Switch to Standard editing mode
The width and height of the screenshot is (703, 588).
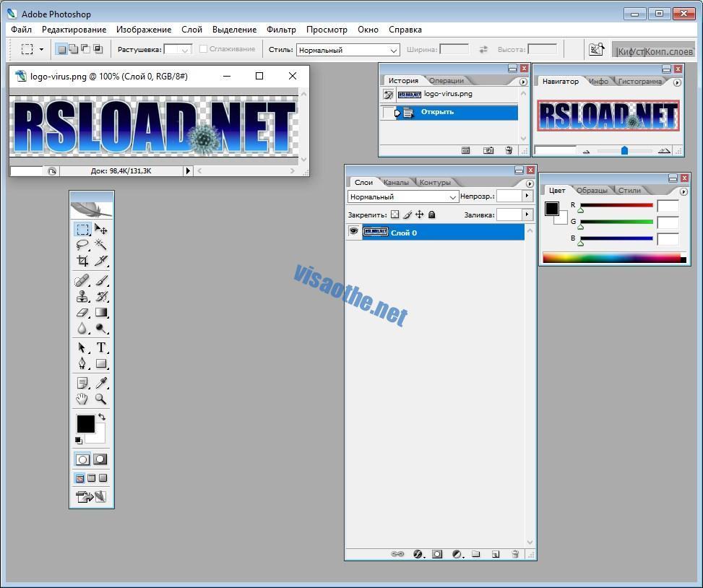tap(82, 459)
